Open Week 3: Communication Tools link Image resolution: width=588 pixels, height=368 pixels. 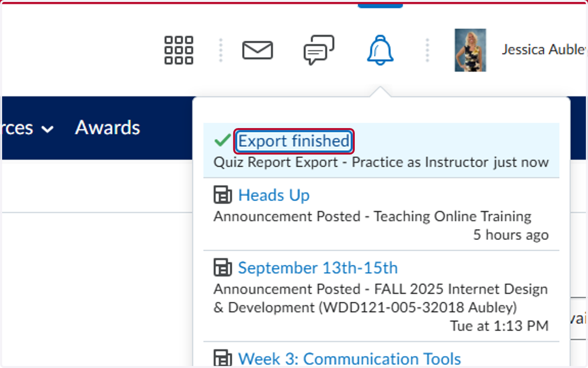(349, 359)
